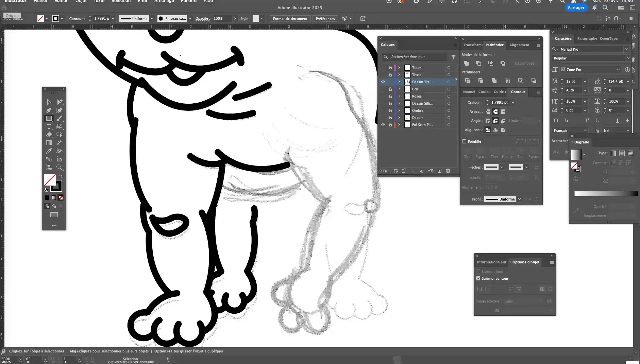Screen dimensions: 640x364
Task: Uncheck Surimp. contour option
Action: (478, 278)
